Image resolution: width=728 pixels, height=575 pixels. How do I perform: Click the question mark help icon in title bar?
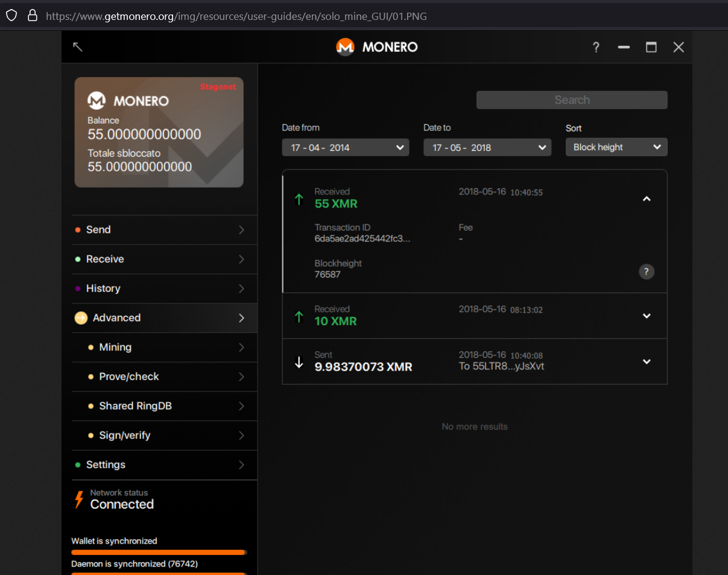(x=596, y=47)
